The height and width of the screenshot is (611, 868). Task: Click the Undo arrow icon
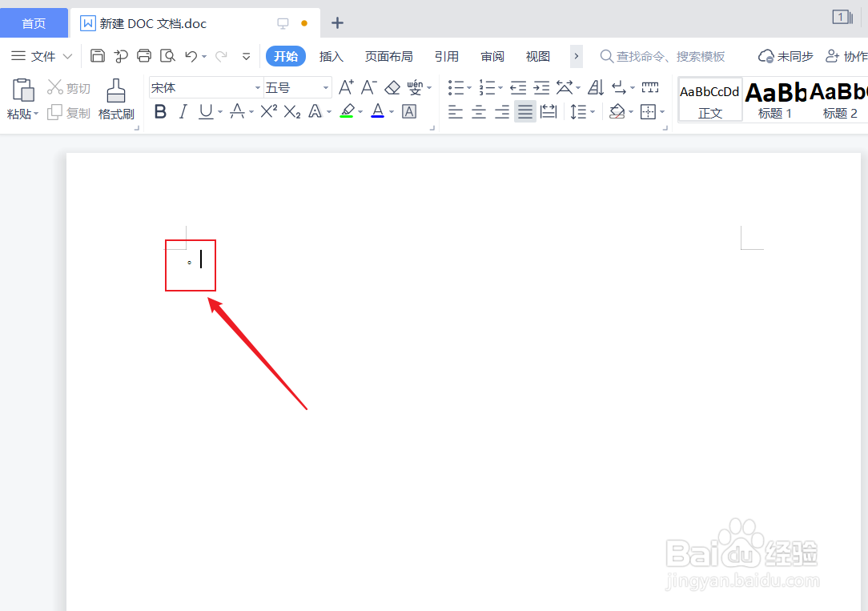[191, 56]
